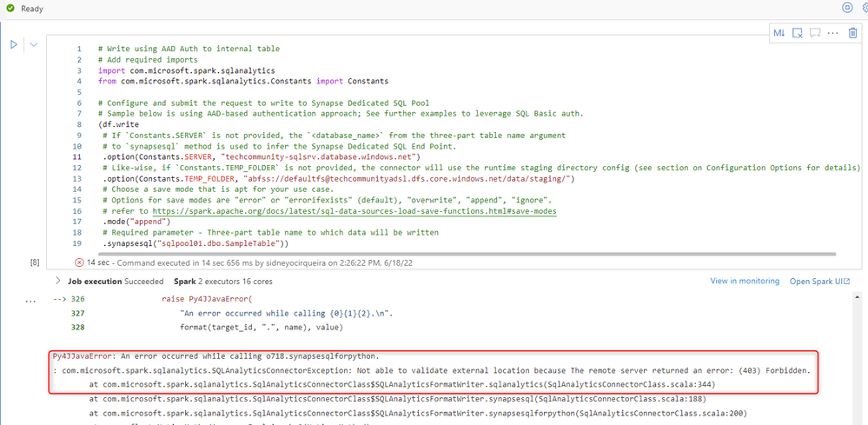
Task: Click the 'from ... import Constants' line
Action: click(x=243, y=82)
